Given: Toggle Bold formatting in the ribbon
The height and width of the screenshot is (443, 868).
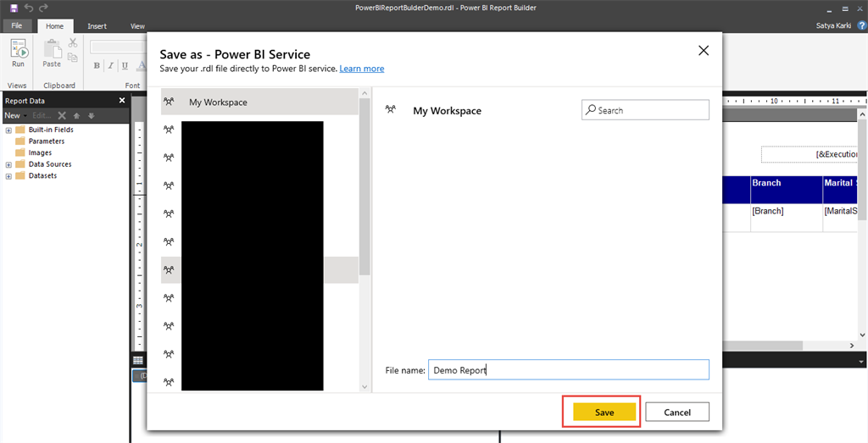Looking at the screenshot, I should click(97, 66).
